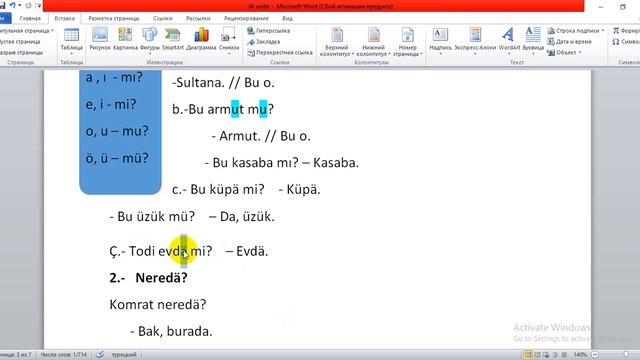
Task: Click the heading 'Neredä?'
Action: (x=161, y=278)
